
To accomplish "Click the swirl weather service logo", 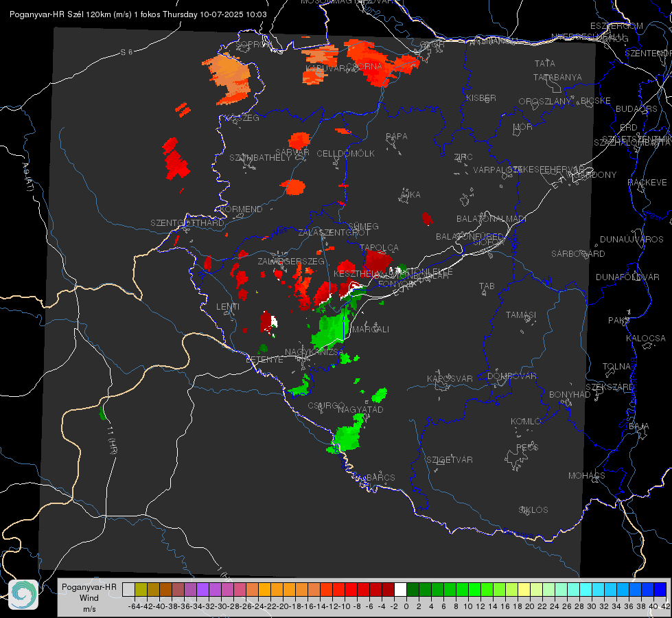I will (23, 595).
